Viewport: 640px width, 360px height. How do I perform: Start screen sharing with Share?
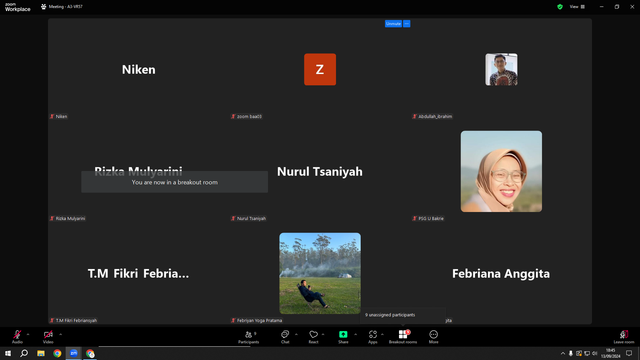[x=343, y=337]
